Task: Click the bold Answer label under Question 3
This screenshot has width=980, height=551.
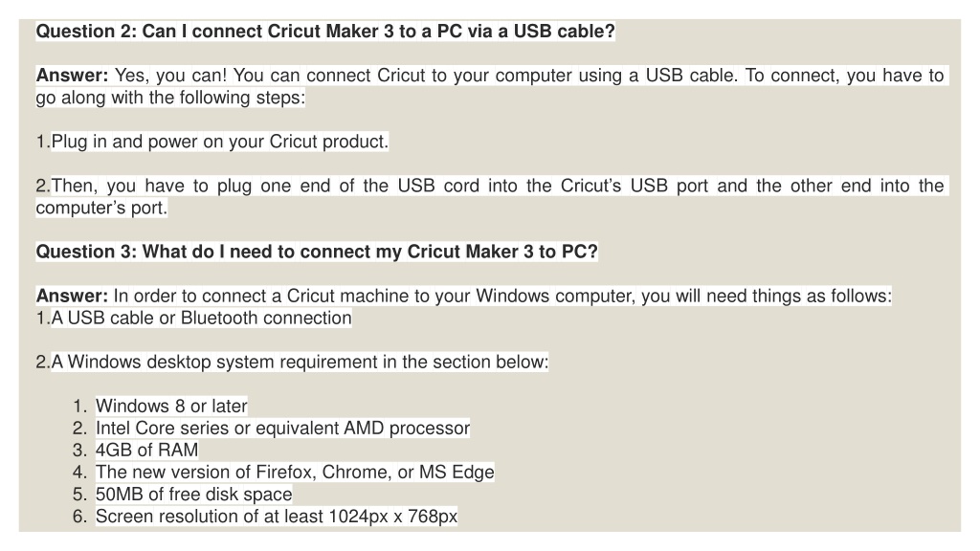Action: (72, 297)
